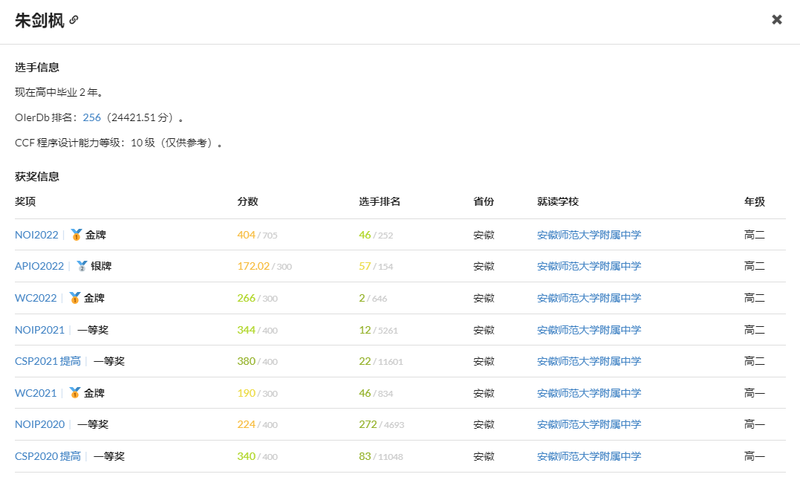Screen dimensions: 800x477
Task: Open the CSP2021 提高 contest link
Action: point(48,362)
